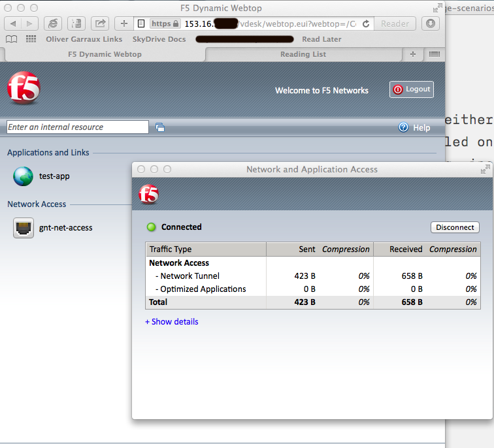
Task: Reload the page with the refresh icon
Action: click(366, 24)
